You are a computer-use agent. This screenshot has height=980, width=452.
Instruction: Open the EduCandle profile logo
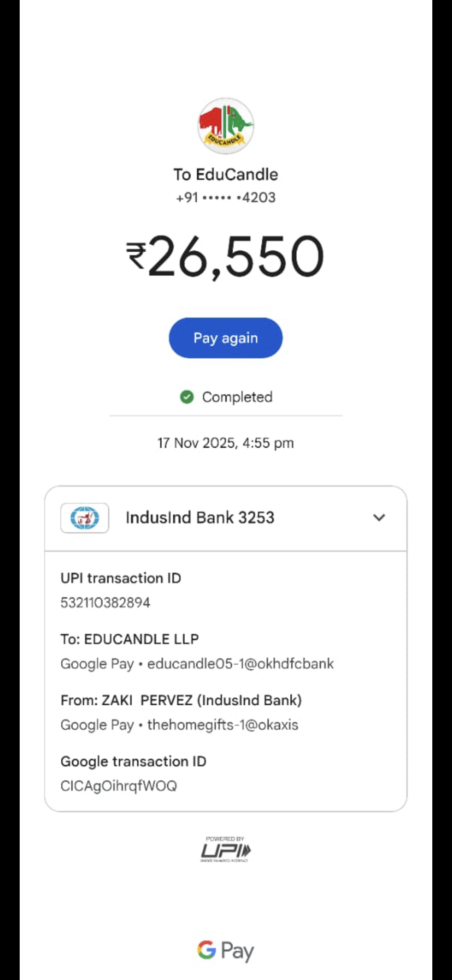click(225, 126)
